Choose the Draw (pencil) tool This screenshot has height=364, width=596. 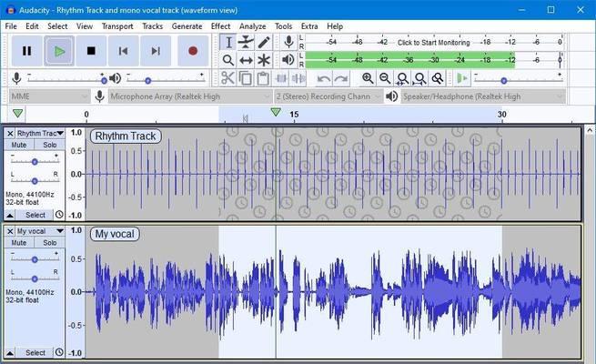[x=264, y=42]
